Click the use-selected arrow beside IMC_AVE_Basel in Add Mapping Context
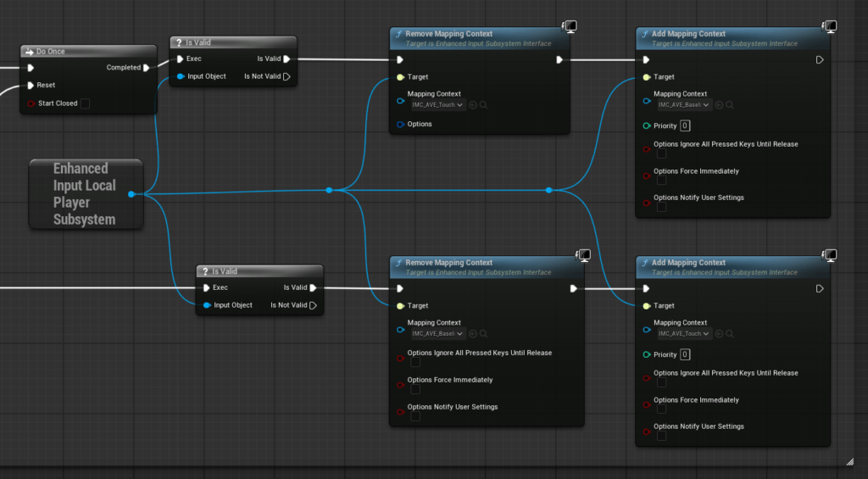This screenshot has height=479, width=868. click(x=719, y=105)
